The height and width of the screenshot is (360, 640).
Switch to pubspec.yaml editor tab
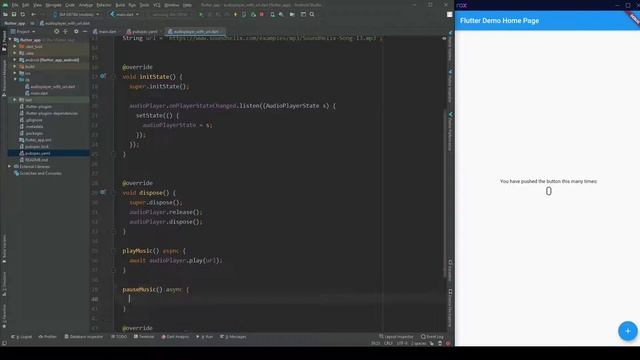point(142,31)
